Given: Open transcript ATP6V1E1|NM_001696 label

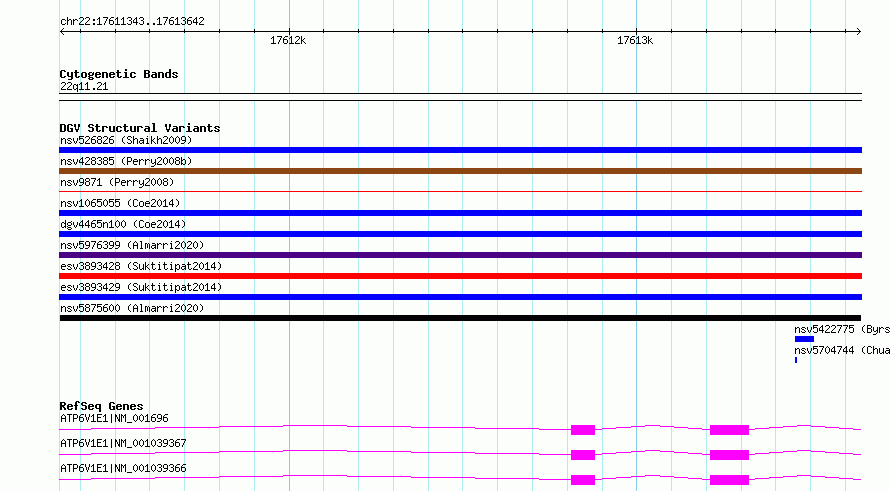Looking at the screenshot, I should pyautogui.click(x=114, y=418).
